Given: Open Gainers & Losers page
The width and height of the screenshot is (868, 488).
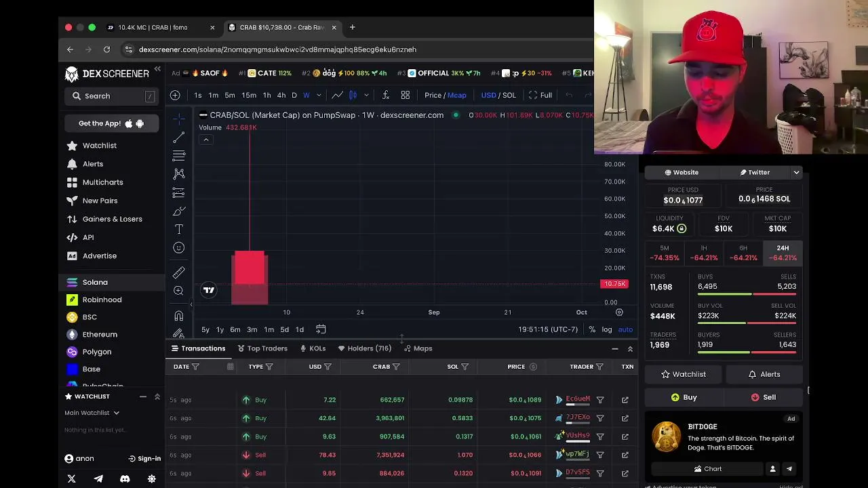Looking at the screenshot, I should coord(112,219).
